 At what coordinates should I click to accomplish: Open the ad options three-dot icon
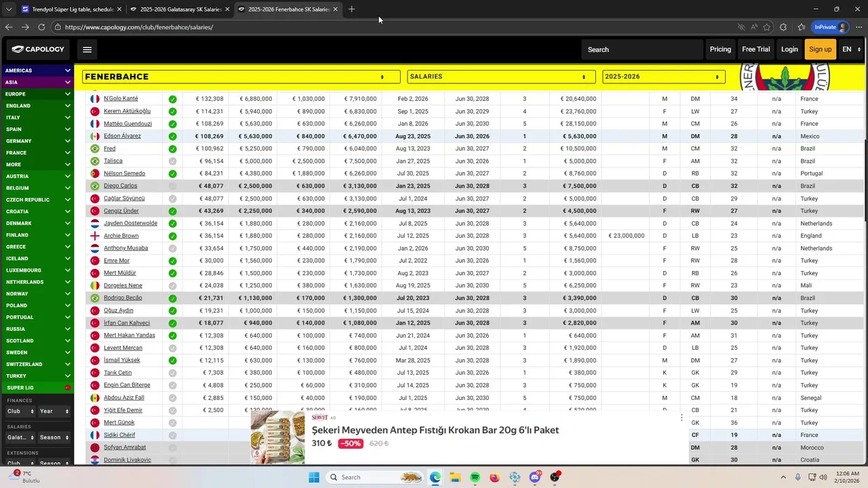[x=682, y=418]
